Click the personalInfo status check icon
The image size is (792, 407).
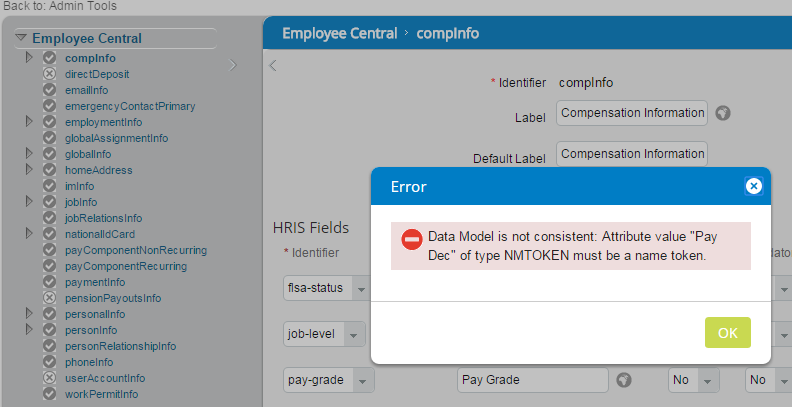[x=49, y=314]
